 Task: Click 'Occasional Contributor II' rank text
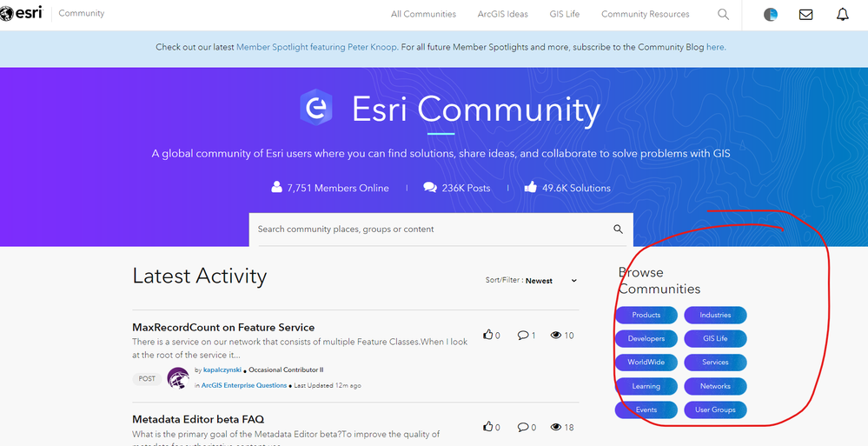click(286, 369)
